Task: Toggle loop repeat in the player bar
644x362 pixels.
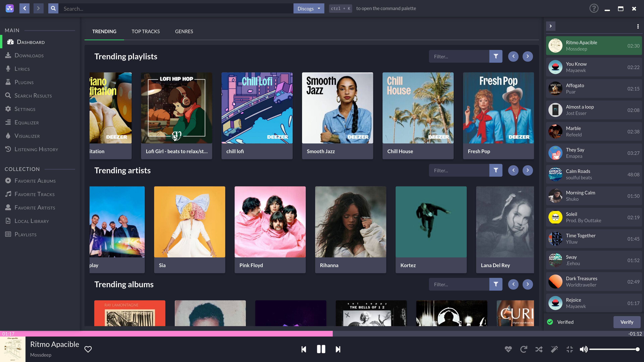Action: pyautogui.click(x=523, y=349)
